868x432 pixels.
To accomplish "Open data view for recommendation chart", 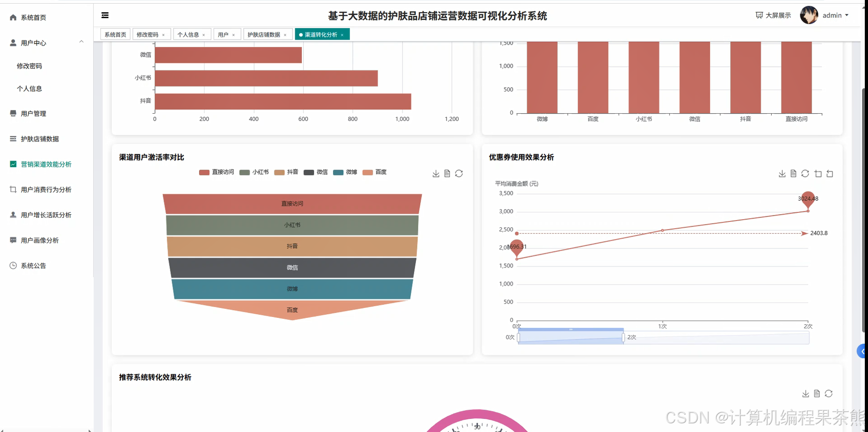I will (x=817, y=394).
